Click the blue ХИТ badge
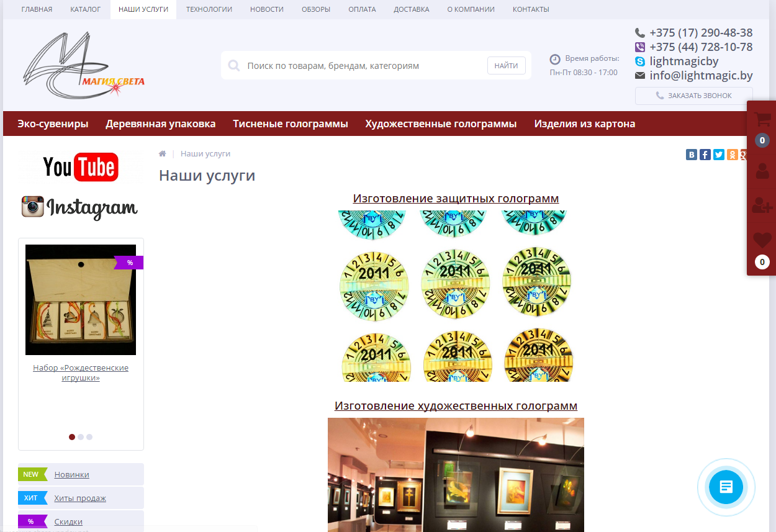The width and height of the screenshot is (776, 532). coord(32,498)
